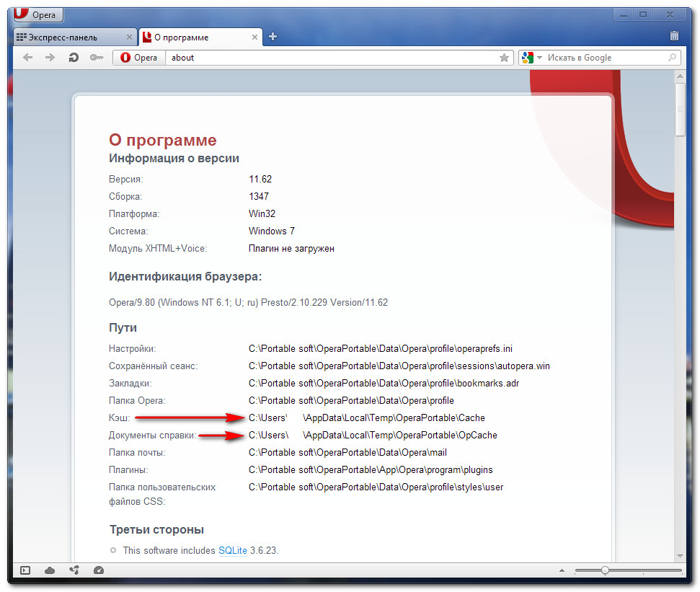Click the Opera site badge in address bar
Image resolution: width=700 pixels, height=592 pixels.
[x=139, y=58]
